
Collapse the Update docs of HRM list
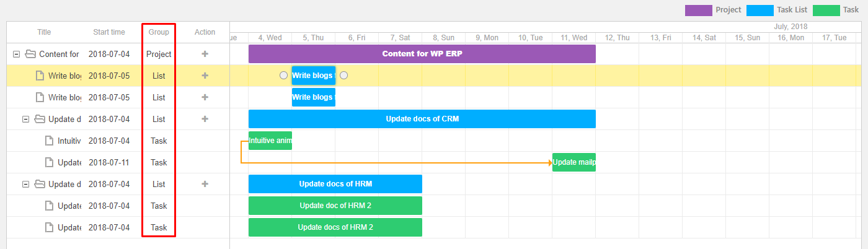[x=26, y=184]
